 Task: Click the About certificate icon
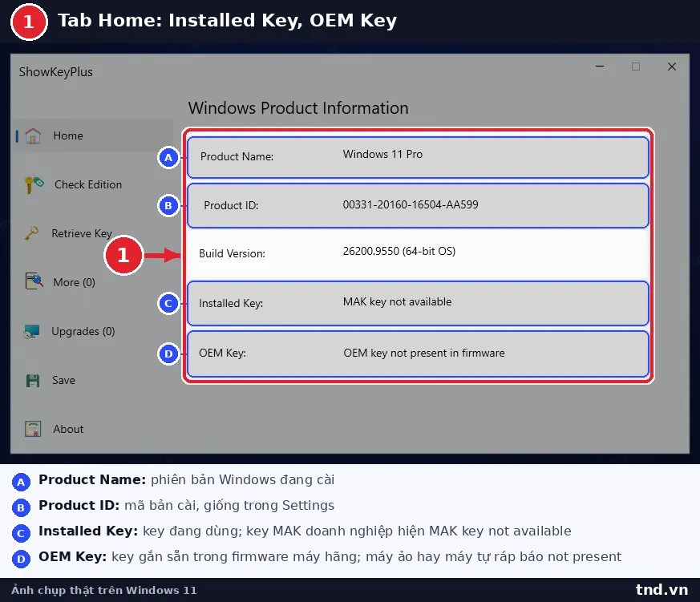pyautogui.click(x=33, y=429)
